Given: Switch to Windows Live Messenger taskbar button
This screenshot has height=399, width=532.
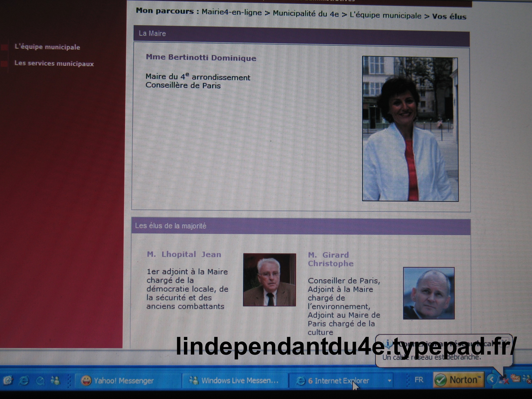Looking at the screenshot, I should 235,380.
